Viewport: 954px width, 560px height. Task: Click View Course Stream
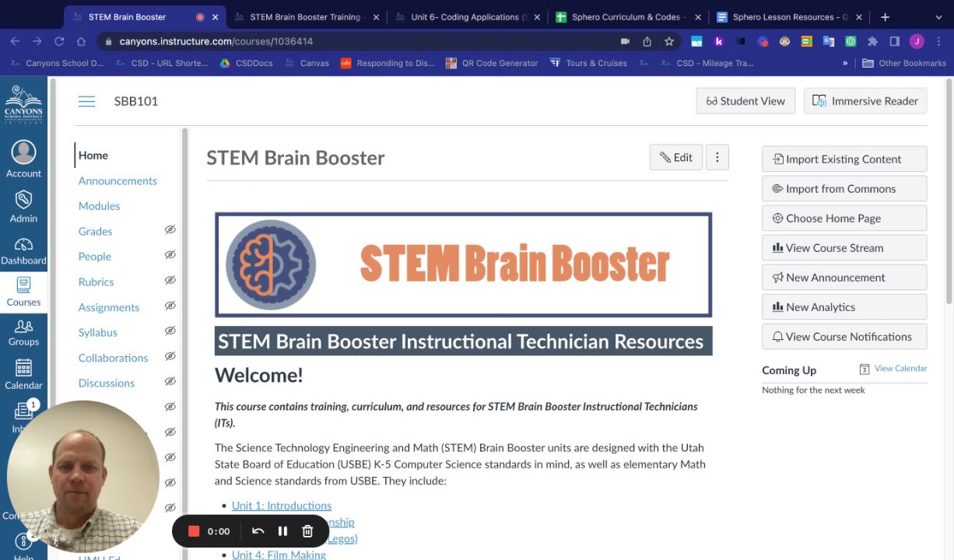[844, 247]
